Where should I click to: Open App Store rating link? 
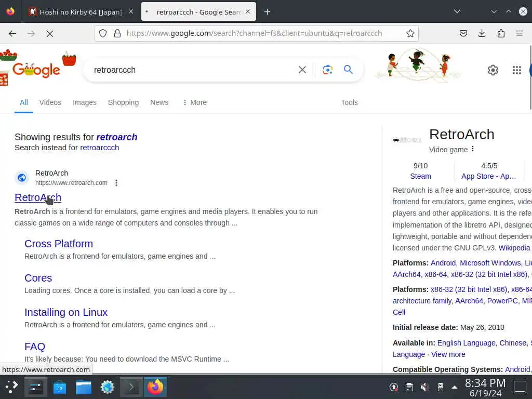[488, 176]
